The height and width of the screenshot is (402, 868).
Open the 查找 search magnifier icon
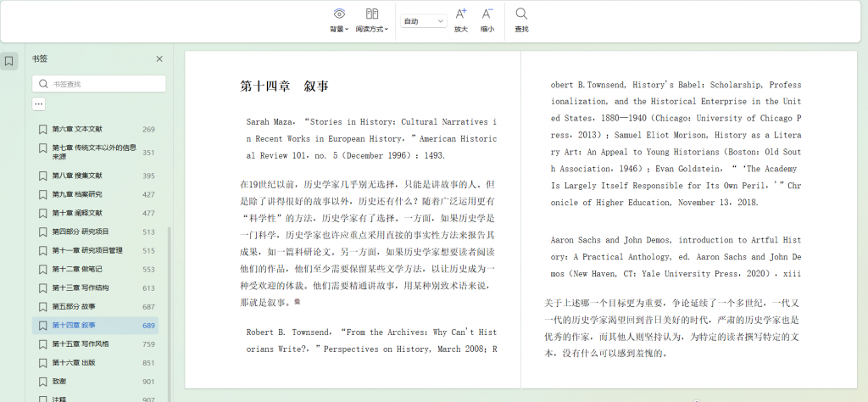coord(521,14)
